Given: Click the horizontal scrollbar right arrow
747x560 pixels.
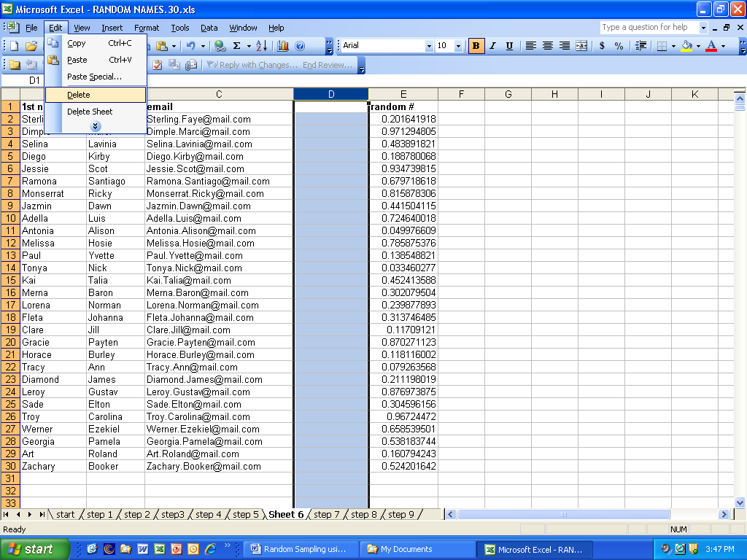Looking at the screenshot, I should (x=724, y=514).
